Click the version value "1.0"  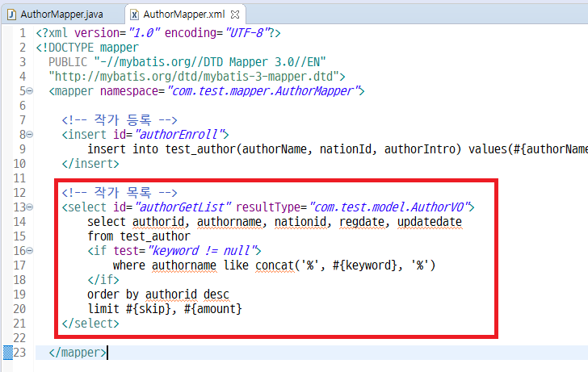pyautogui.click(x=145, y=33)
